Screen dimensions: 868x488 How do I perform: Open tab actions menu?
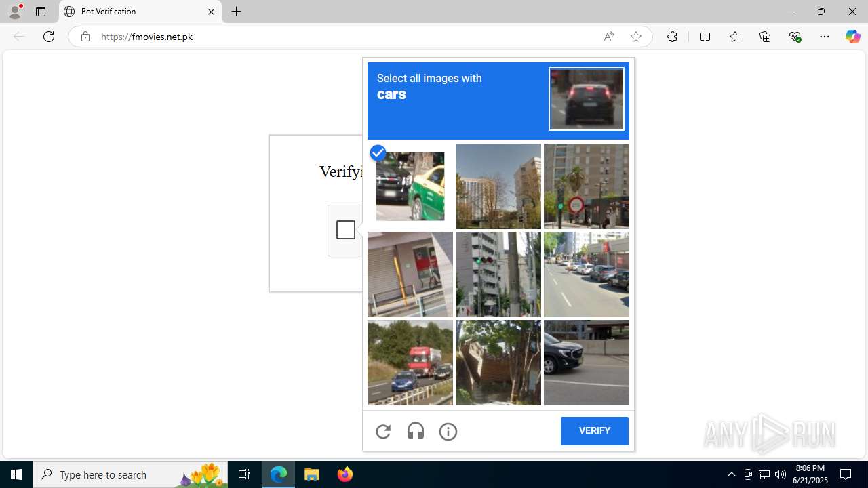point(41,12)
